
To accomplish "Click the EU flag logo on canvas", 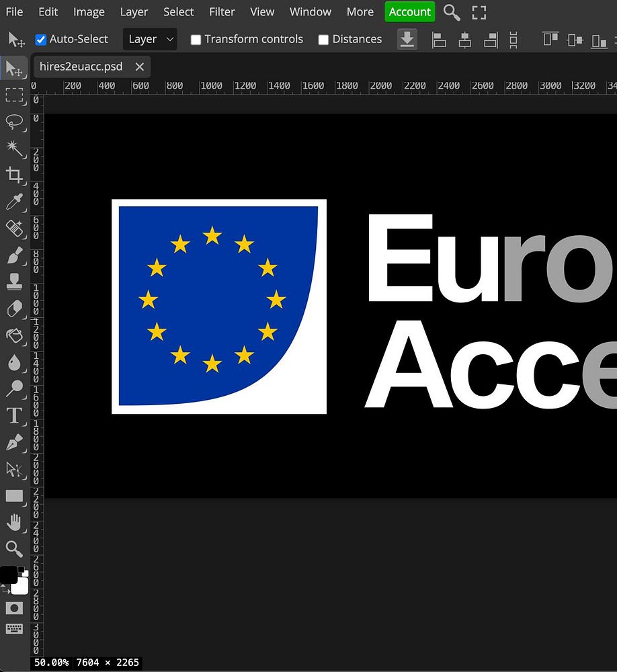I will (219, 306).
